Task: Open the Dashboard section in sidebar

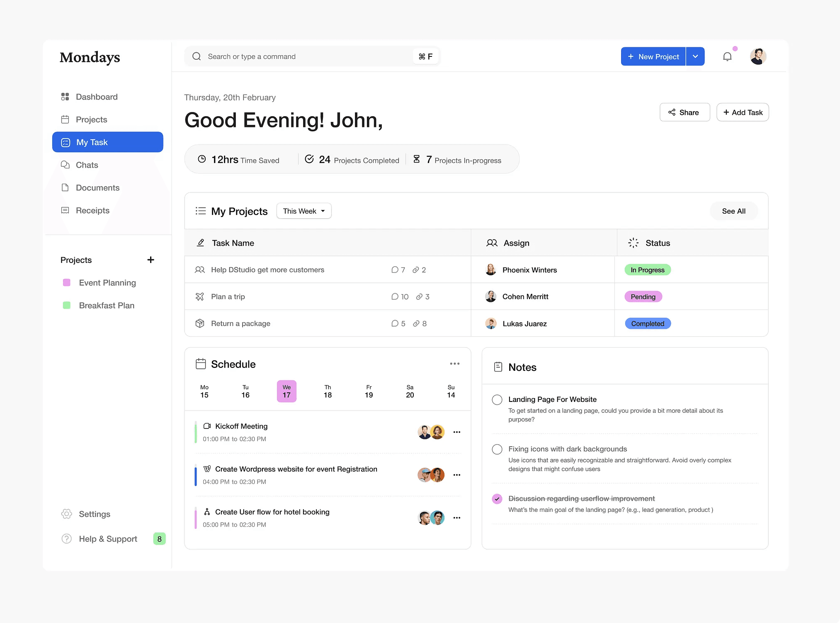Action: click(96, 97)
